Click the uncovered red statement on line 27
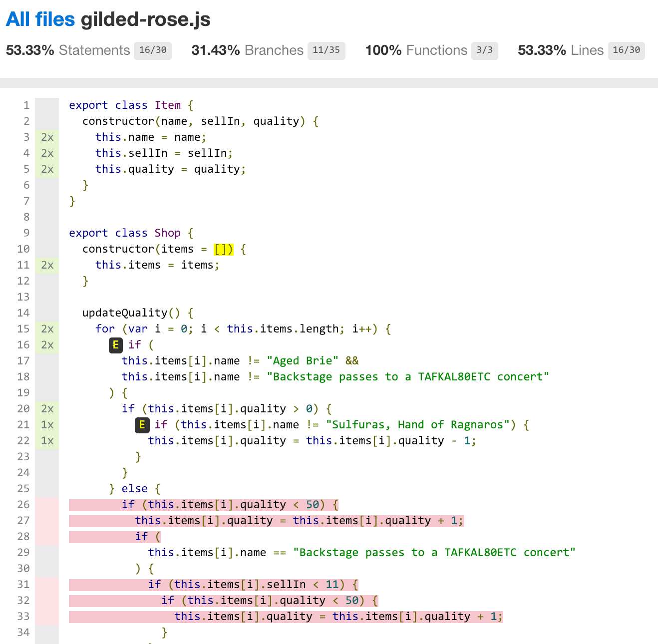The height and width of the screenshot is (644, 658). (x=299, y=521)
